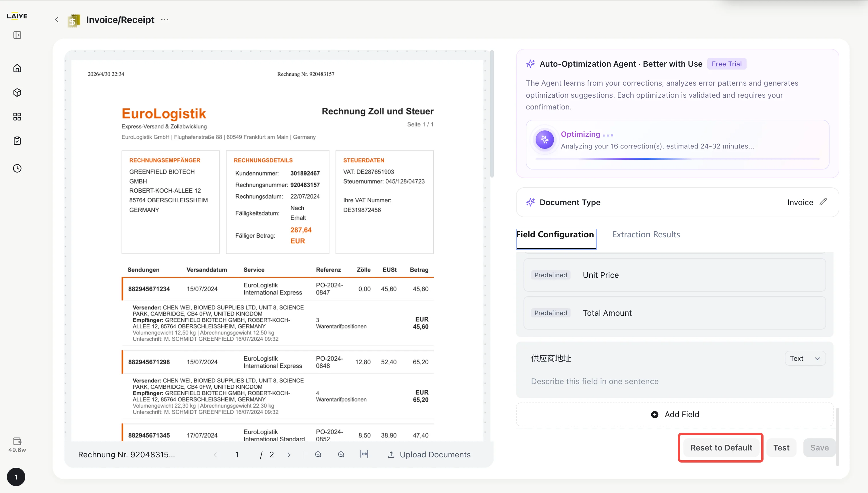
Task: Go to Home in left sidebar
Action: coord(17,68)
